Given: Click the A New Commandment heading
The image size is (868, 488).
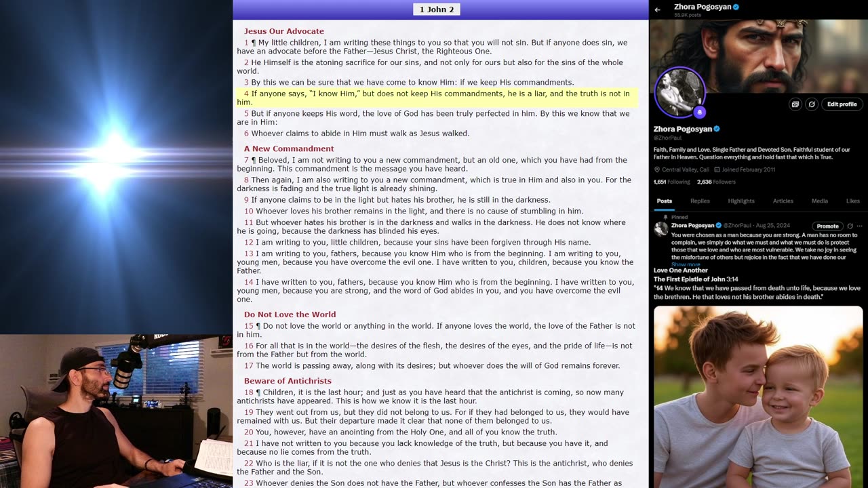Looking at the screenshot, I should [x=289, y=148].
